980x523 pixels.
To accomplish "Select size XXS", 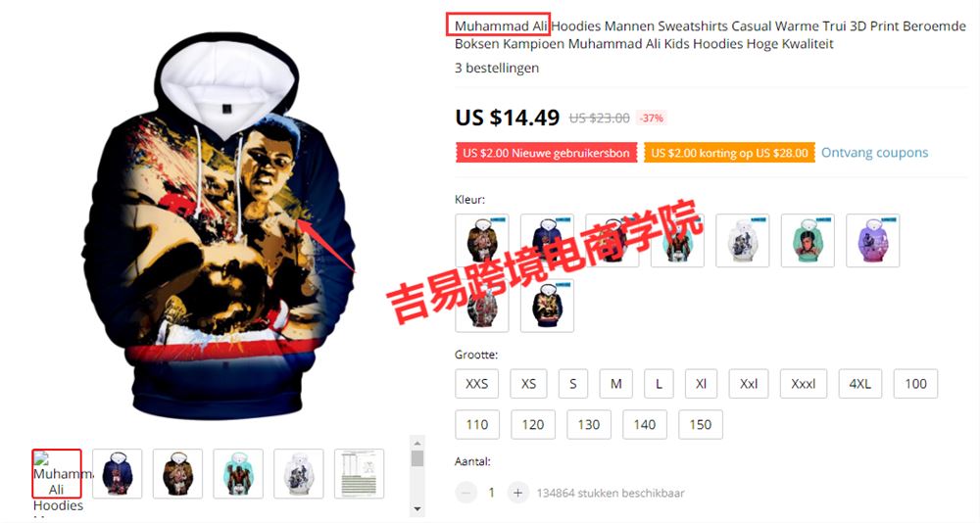I will point(477,384).
